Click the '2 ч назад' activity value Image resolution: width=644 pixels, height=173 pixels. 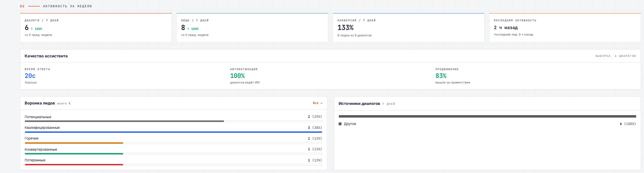pyautogui.click(x=506, y=27)
